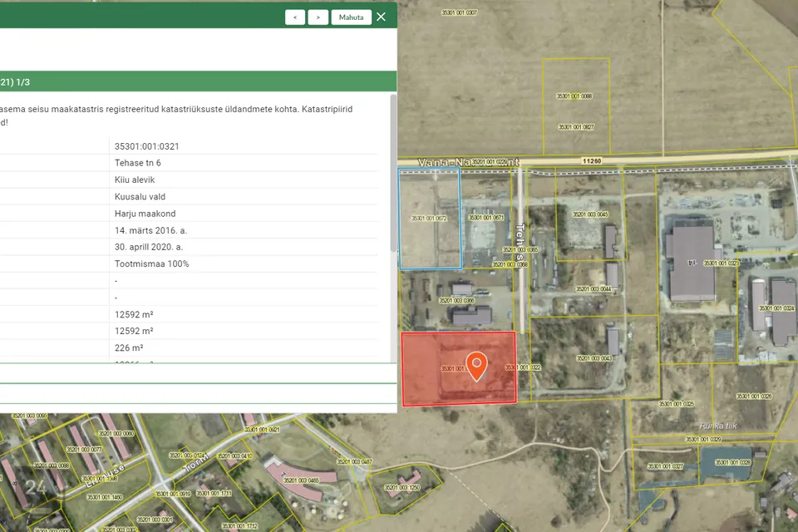Click the Mahuta button
Screen dimensions: 798x532
[351, 17]
